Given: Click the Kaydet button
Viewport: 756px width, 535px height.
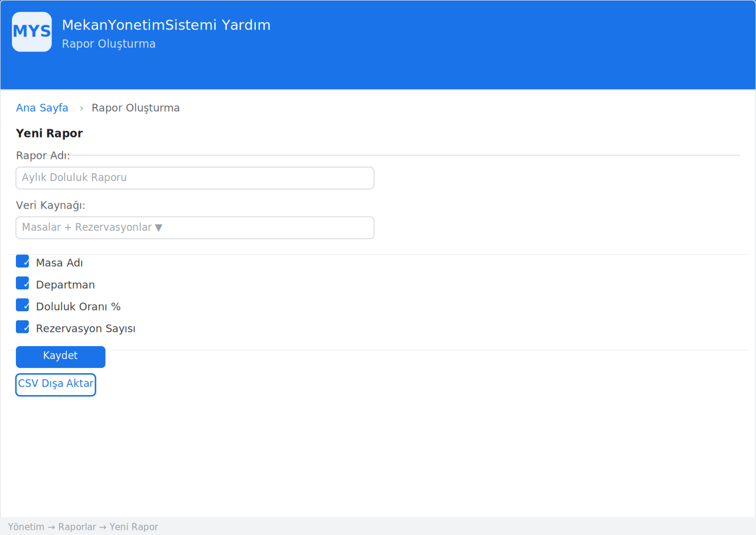Looking at the screenshot, I should 60,357.
